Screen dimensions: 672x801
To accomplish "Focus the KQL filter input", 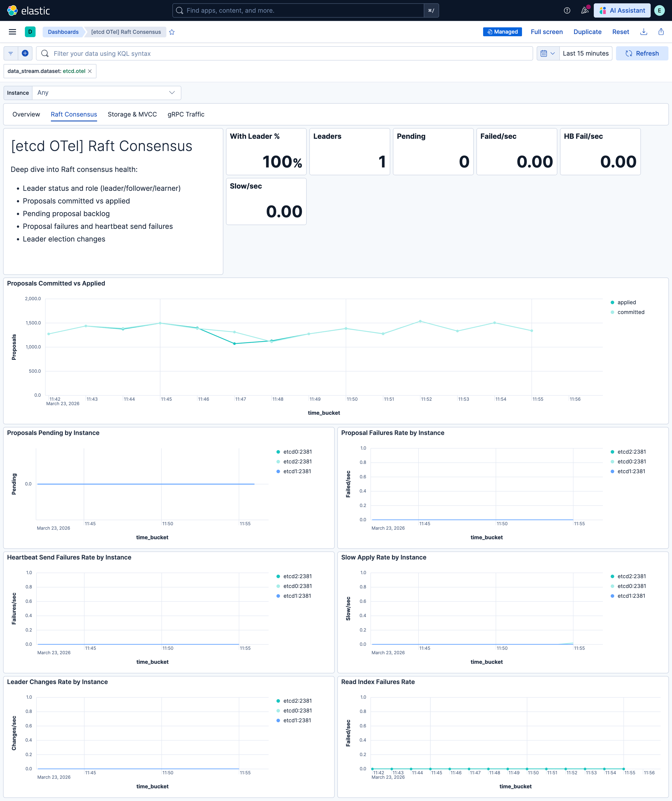I will click(x=284, y=53).
